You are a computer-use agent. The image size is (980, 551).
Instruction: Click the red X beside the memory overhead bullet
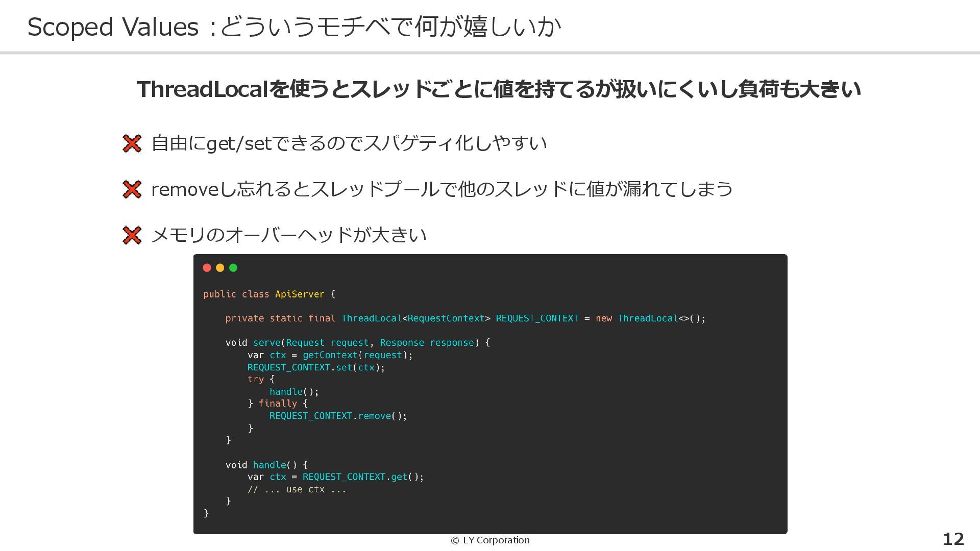(132, 235)
